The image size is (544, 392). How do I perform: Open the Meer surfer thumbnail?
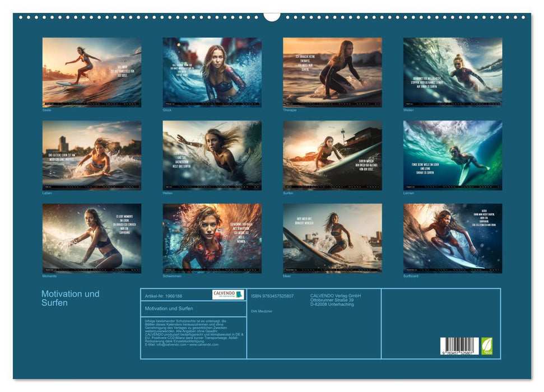[332, 239]
